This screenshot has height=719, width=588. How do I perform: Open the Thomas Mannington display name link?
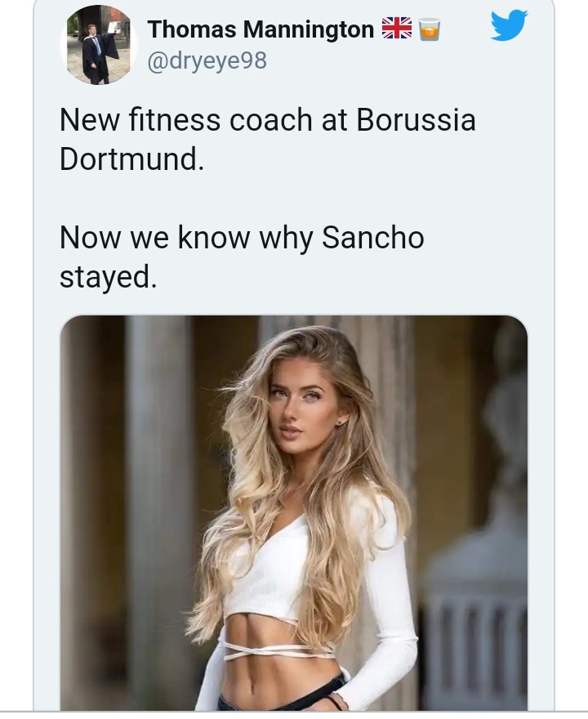pos(261,29)
